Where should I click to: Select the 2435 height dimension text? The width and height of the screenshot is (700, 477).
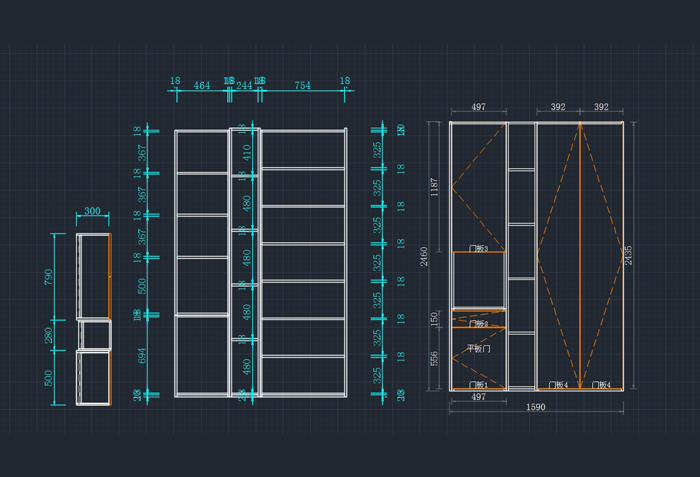point(628,255)
